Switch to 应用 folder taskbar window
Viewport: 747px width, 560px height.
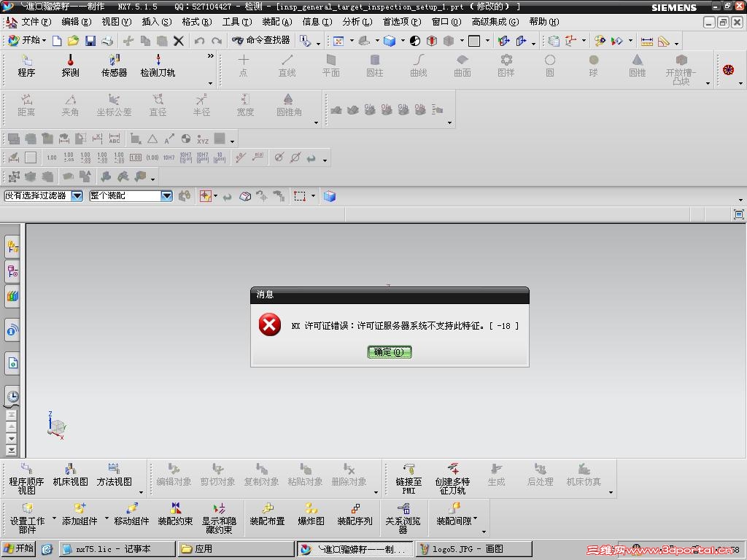click(236, 549)
